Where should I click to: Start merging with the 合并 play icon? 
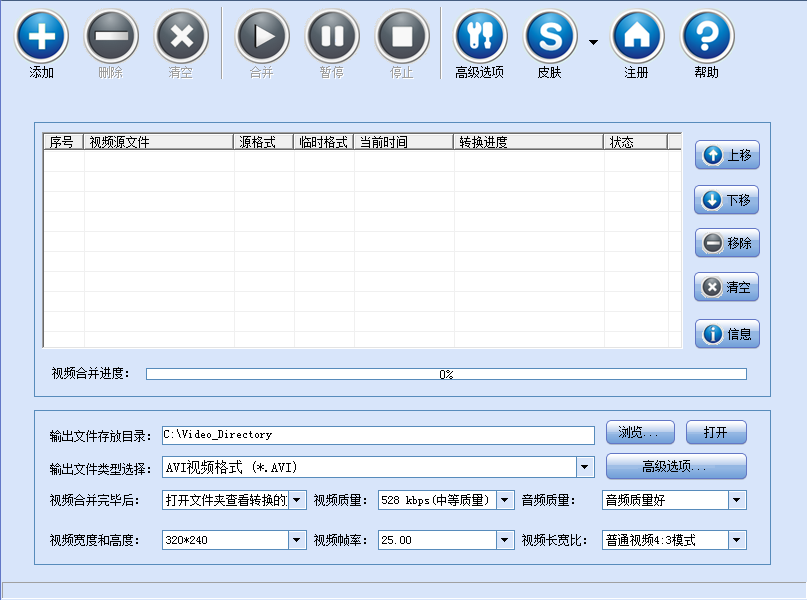coord(262,36)
